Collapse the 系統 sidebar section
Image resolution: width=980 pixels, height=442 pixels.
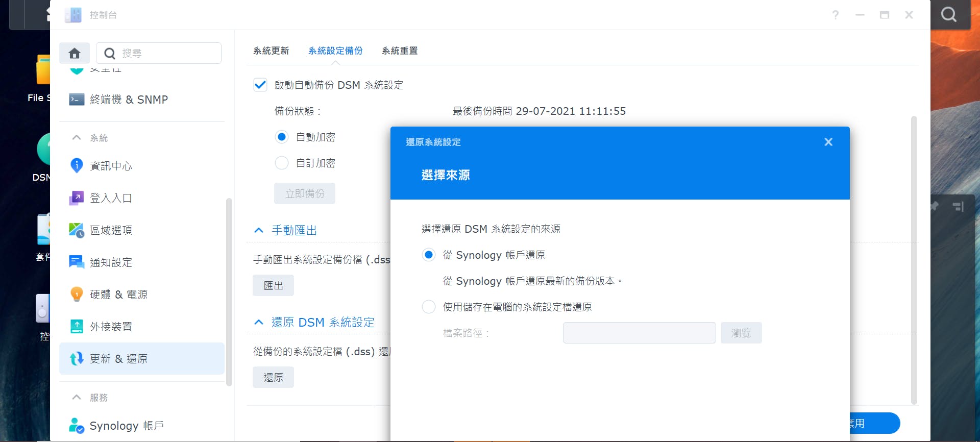click(x=77, y=138)
